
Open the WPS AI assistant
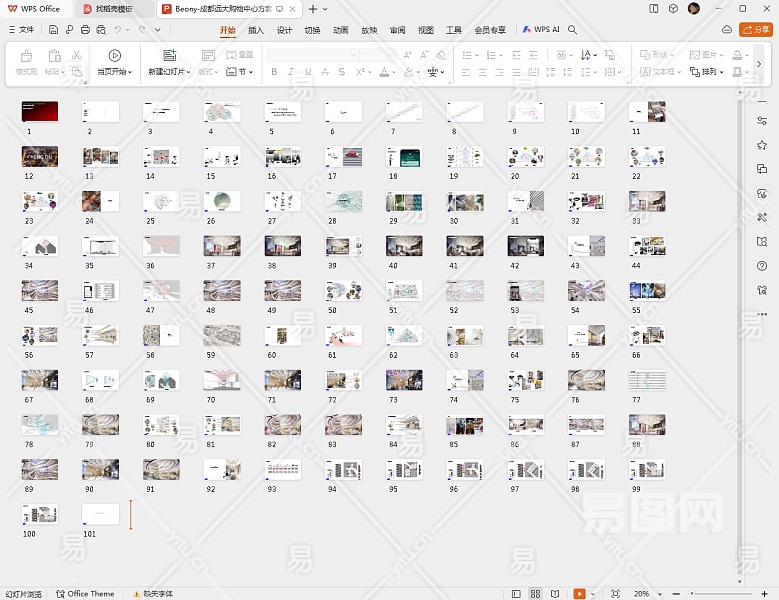[x=540, y=30]
